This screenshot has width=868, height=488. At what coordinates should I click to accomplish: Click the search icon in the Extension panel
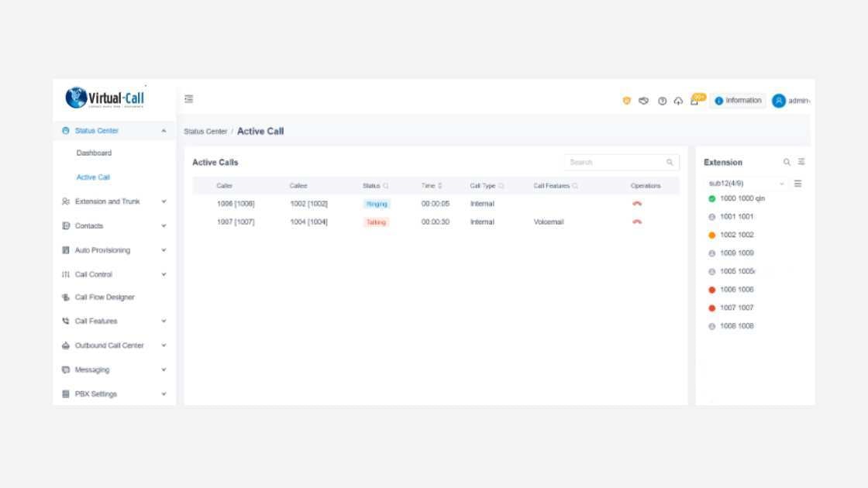point(785,162)
